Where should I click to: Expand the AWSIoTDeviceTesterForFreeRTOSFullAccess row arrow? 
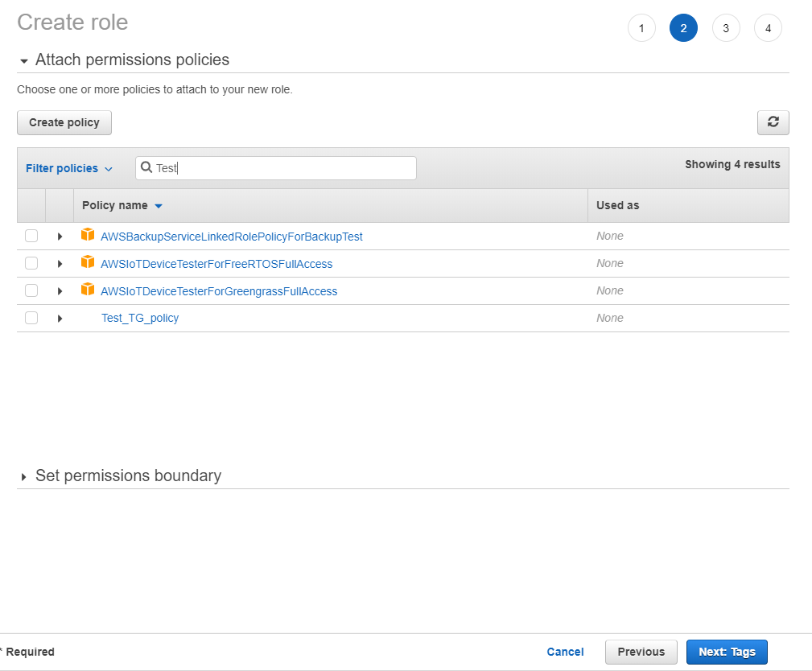pos(60,264)
